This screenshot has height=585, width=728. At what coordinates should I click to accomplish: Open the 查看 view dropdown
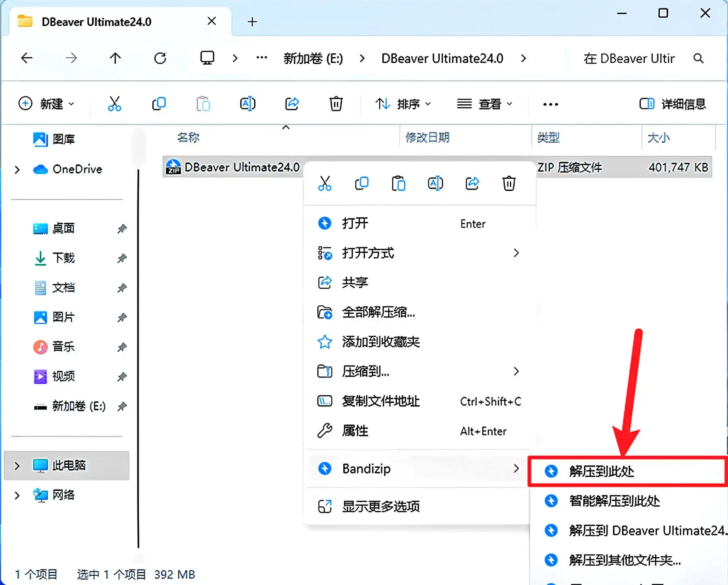point(485,104)
